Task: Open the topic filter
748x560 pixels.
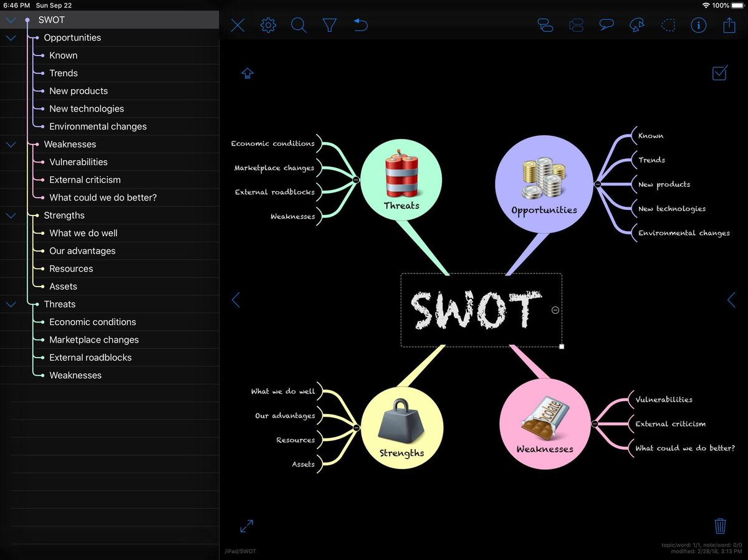Action: coord(330,25)
